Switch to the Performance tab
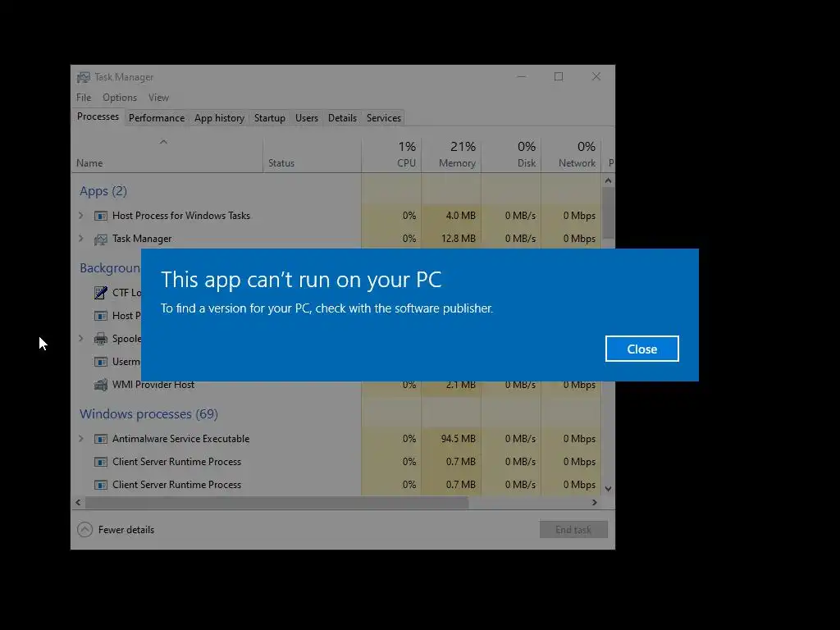The height and width of the screenshot is (630, 840). (x=157, y=118)
